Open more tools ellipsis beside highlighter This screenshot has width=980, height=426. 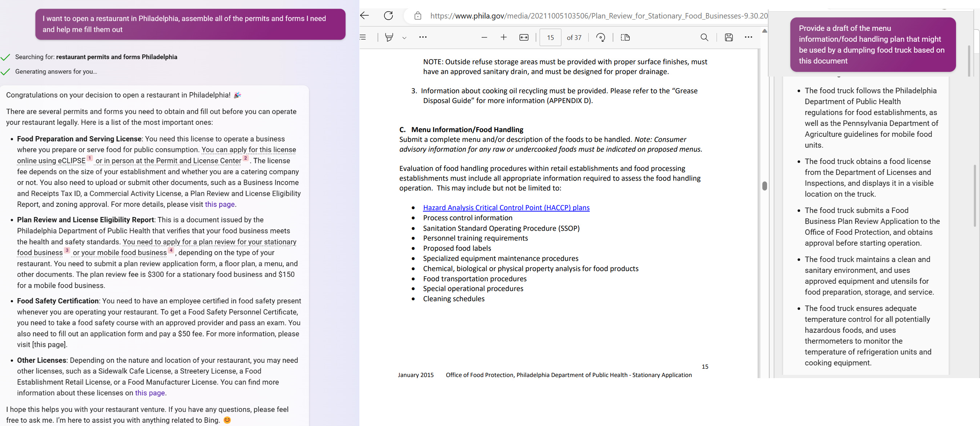423,37
